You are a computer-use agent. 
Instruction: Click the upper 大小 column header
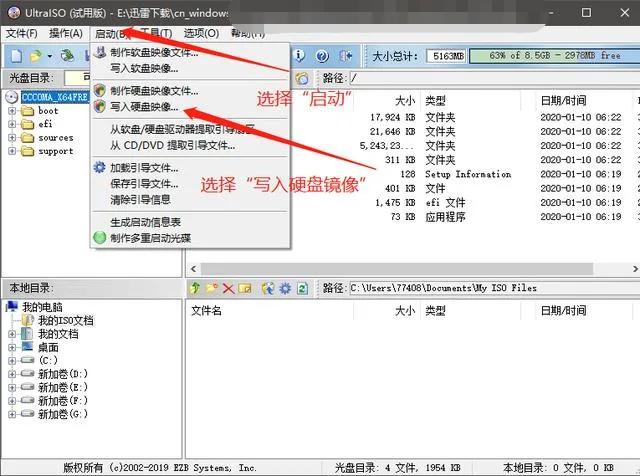(404, 100)
